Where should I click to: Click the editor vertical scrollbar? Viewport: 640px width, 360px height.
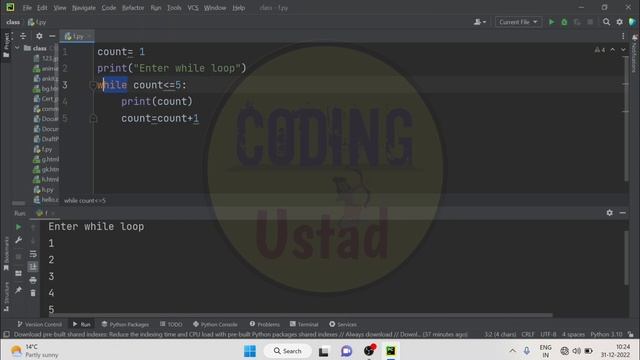(626, 118)
